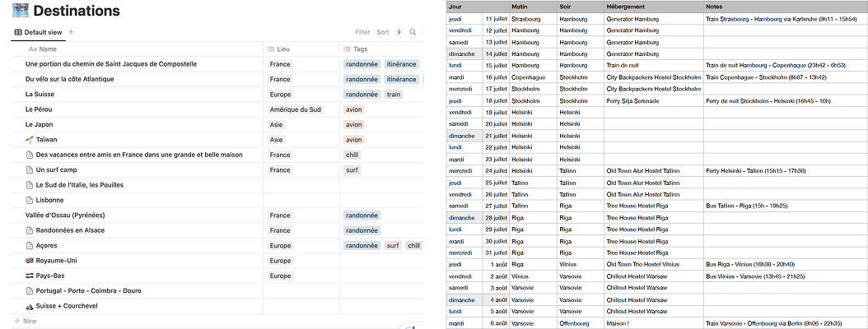Open the Le Pérou entry
The image size is (868, 329).
click(39, 109)
